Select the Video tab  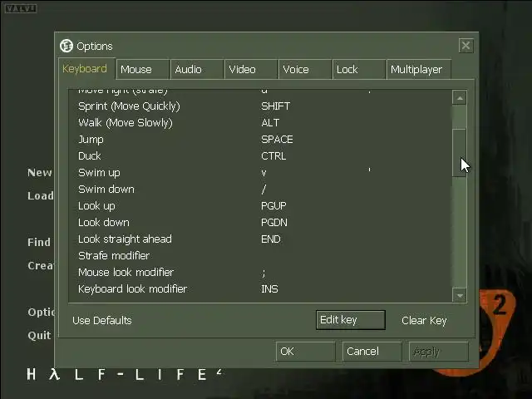pos(251,70)
